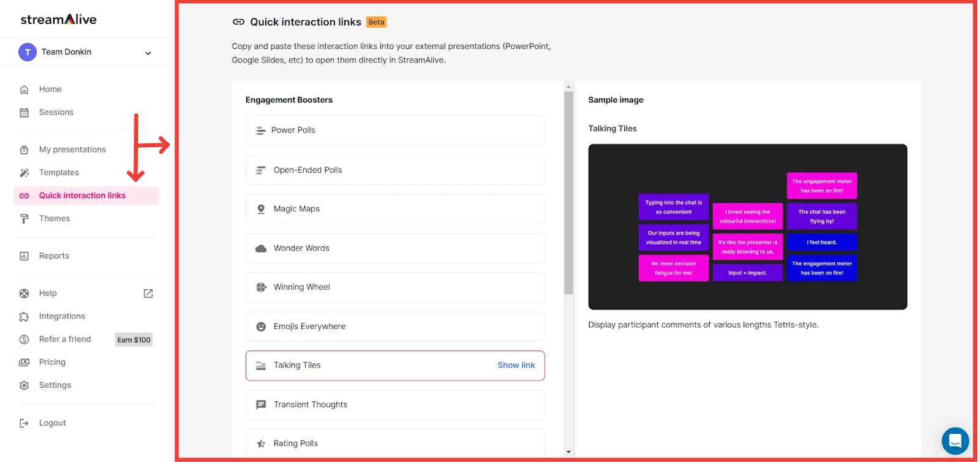Click the Emojis Everywhere smiley icon
Viewport: 980px width, 462px height.
click(261, 327)
